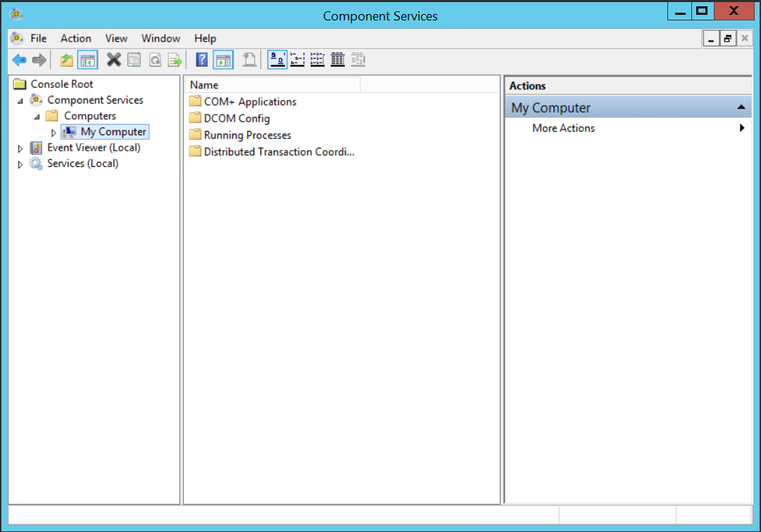Go back with the blue Back arrow
The height and width of the screenshot is (532, 761).
(20, 60)
